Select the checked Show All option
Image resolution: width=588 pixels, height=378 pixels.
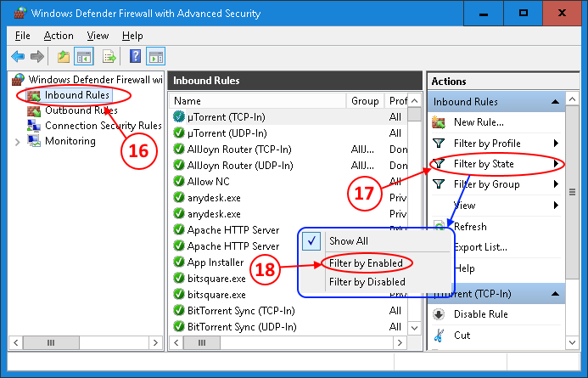coord(348,241)
